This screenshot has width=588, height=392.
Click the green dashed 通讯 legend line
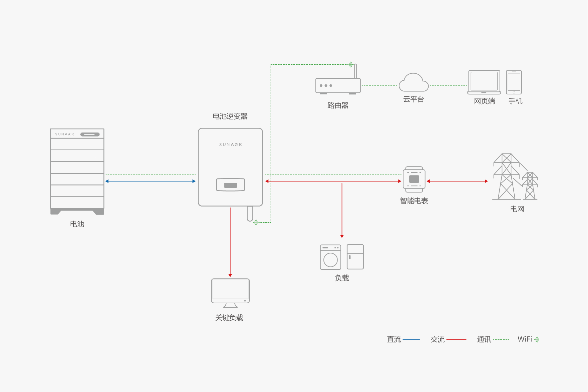click(501, 339)
